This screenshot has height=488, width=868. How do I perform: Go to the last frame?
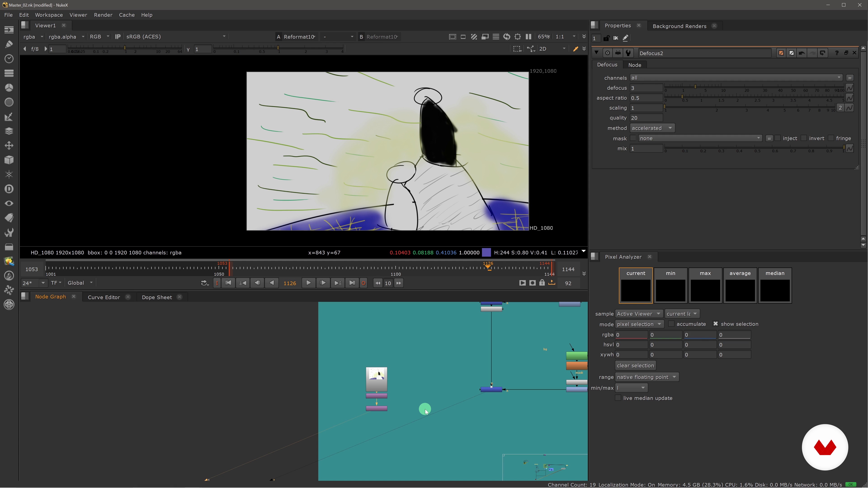[x=352, y=283]
